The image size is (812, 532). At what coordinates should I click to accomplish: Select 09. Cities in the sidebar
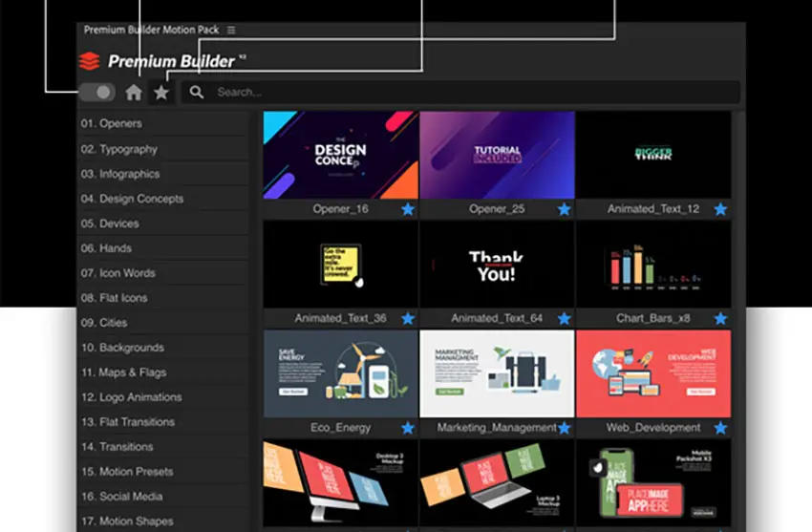pyautogui.click(x=162, y=323)
